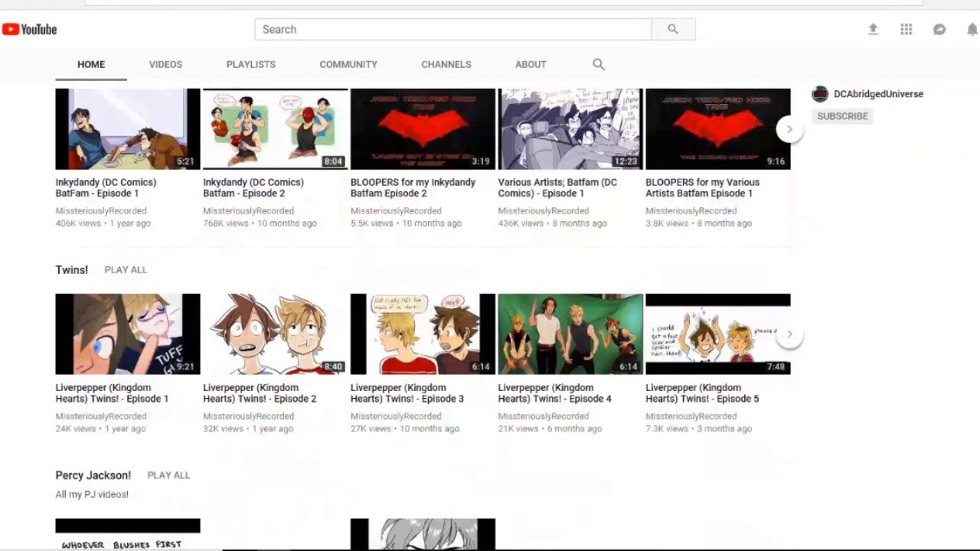Viewport: 980px width, 551px height.
Task: Open the 9:16 Various Artists bloopers thumbnail
Action: click(x=718, y=129)
